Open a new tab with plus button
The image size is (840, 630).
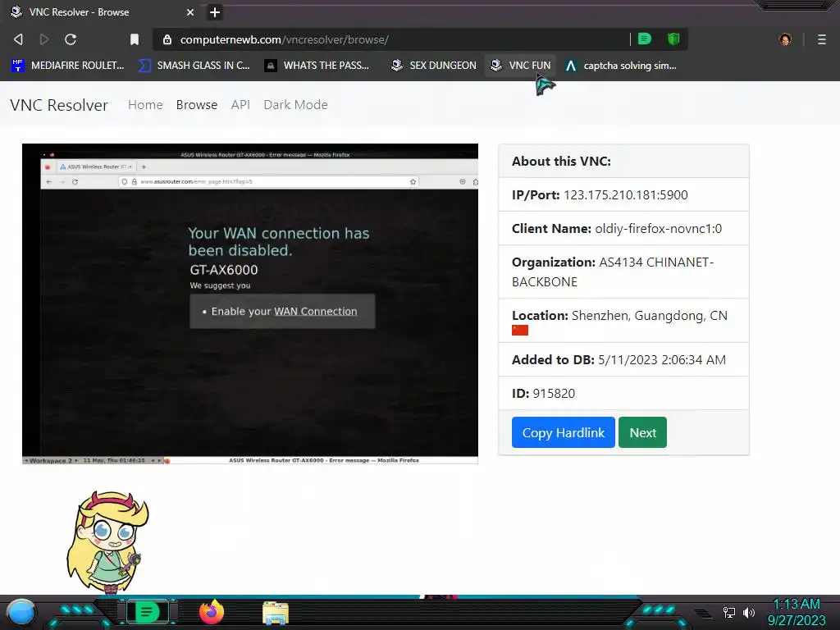click(x=215, y=12)
